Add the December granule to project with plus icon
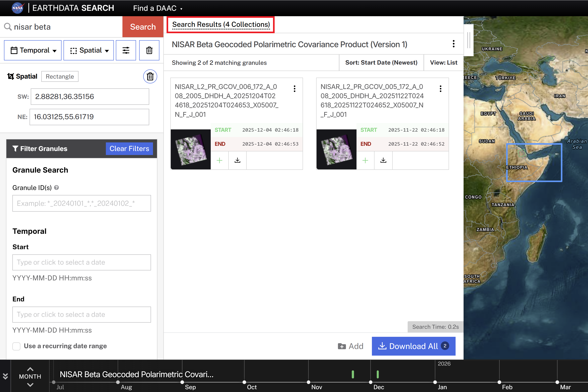This screenshot has width=588, height=392. (220, 160)
